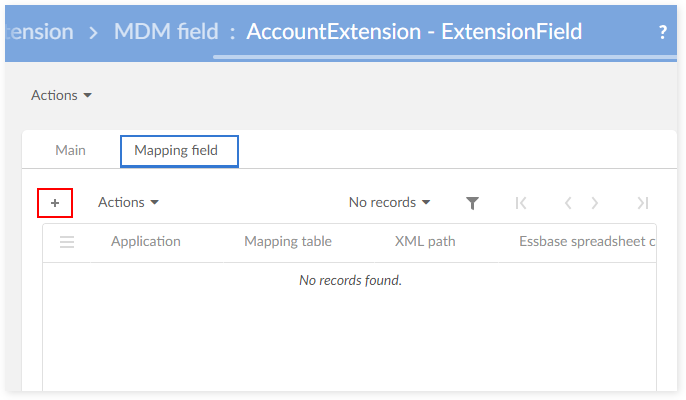Click the AccountExtension - ExtensionField title
The image size is (686, 400).
[x=414, y=31]
